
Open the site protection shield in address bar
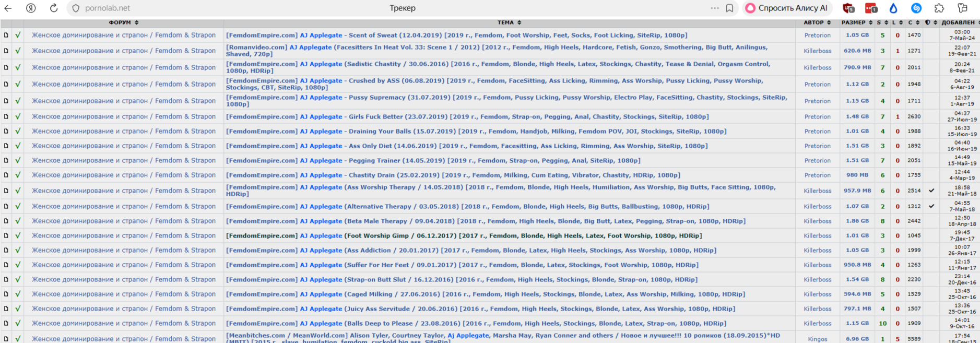(76, 8)
